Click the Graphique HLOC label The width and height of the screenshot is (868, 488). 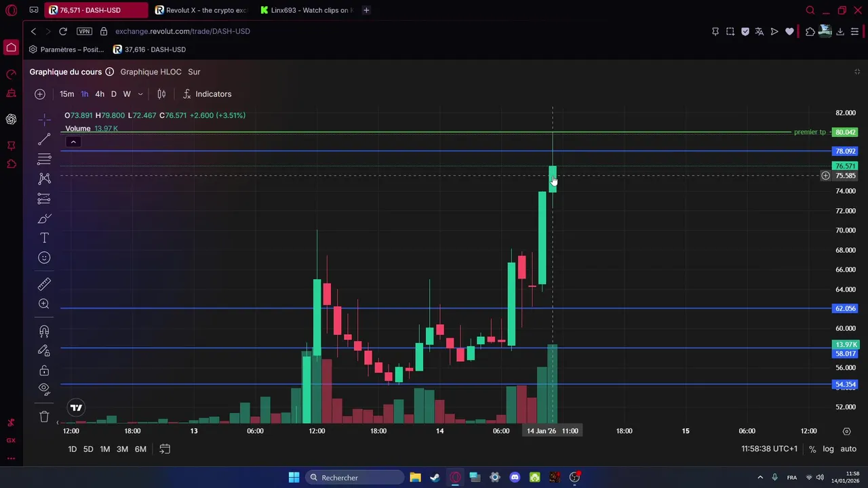pyautogui.click(x=151, y=72)
